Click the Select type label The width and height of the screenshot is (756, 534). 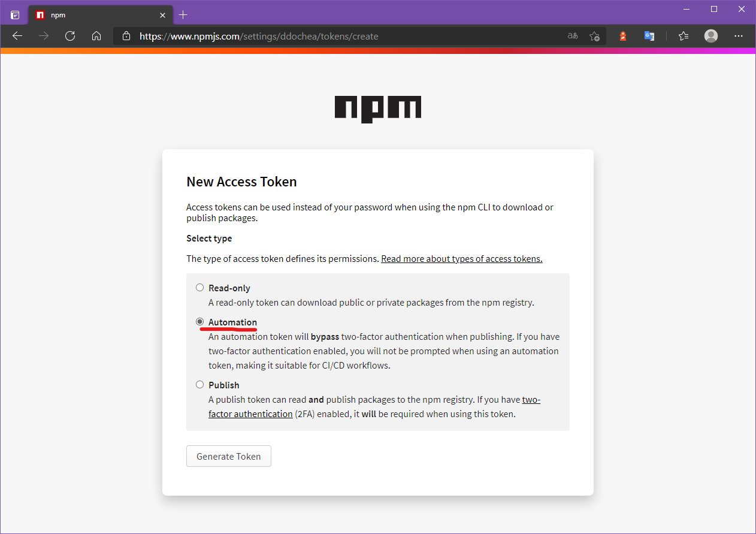pos(209,239)
